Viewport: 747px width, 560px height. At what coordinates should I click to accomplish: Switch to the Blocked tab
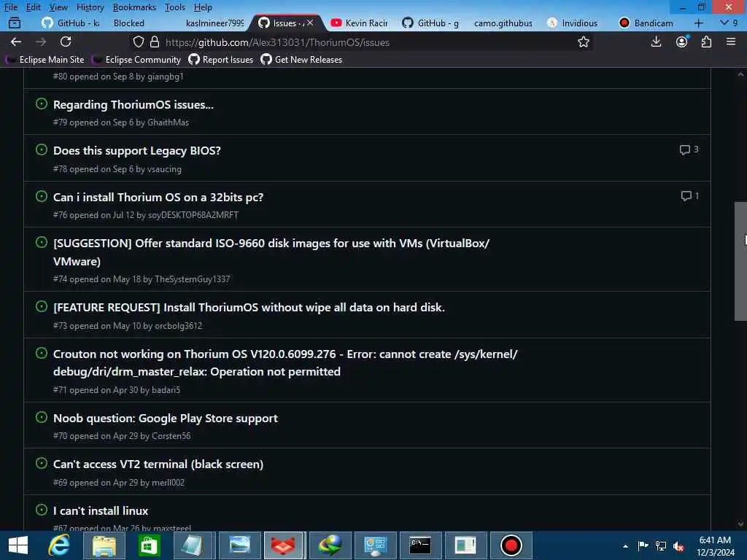[128, 23]
